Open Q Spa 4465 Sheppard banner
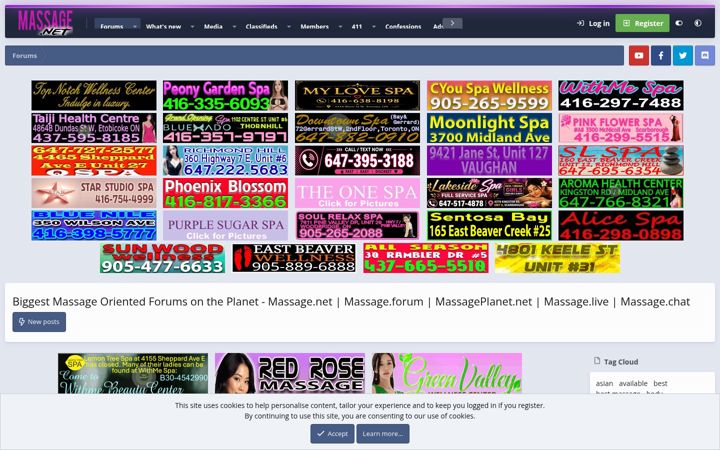The width and height of the screenshot is (720, 450). (94, 161)
